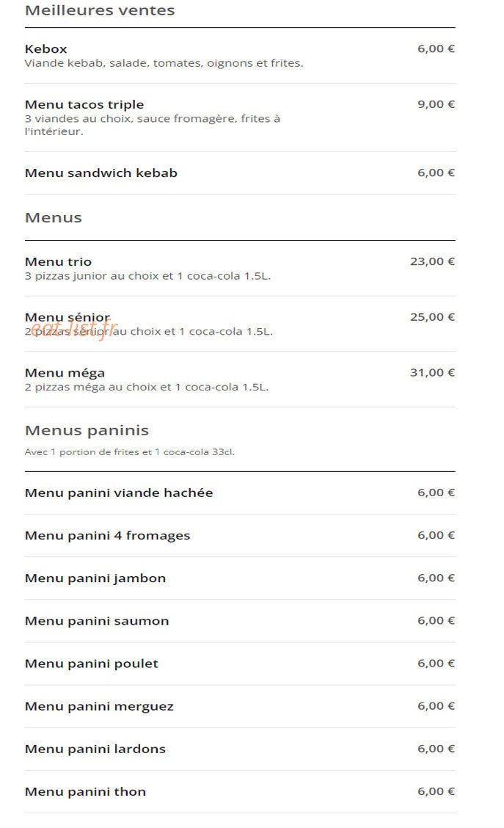Image resolution: width=504 pixels, height=828 pixels.
Task: Click the Meilleures ventes section heading
Action: coord(100,10)
